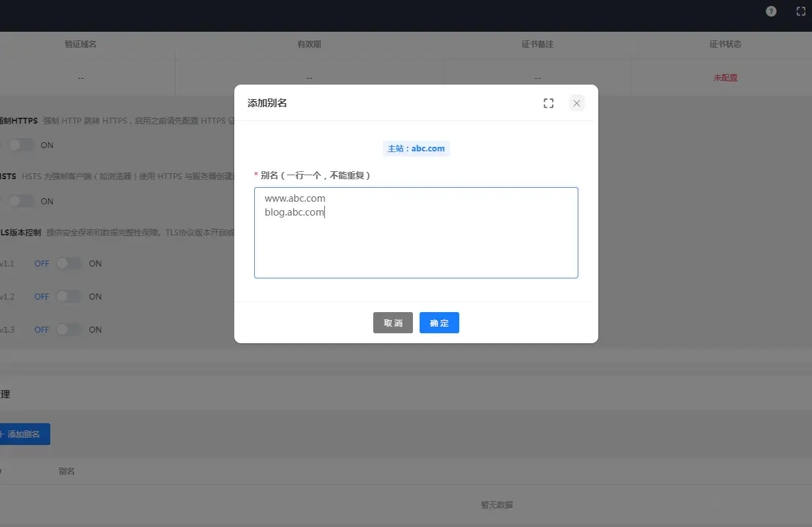Close the 添加别名 dialog with the X
Image resolution: width=812 pixels, height=527 pixels.
576,103
